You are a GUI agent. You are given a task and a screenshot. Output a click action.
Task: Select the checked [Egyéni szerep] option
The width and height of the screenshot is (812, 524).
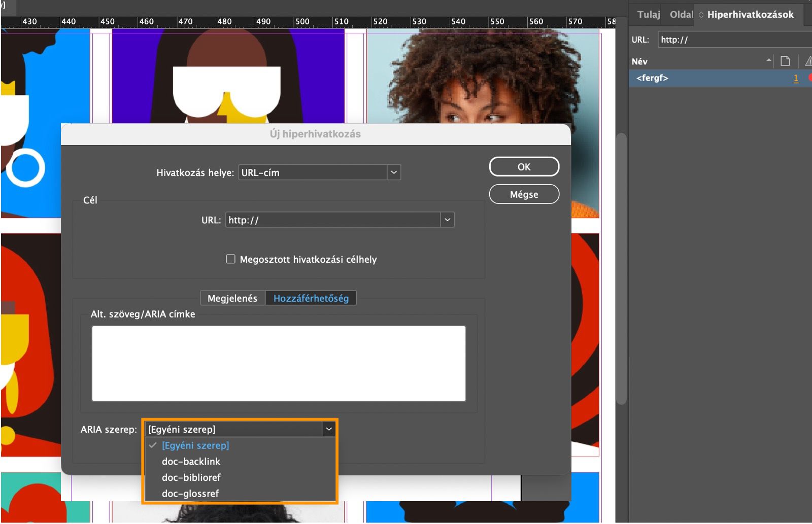point(195,445)
